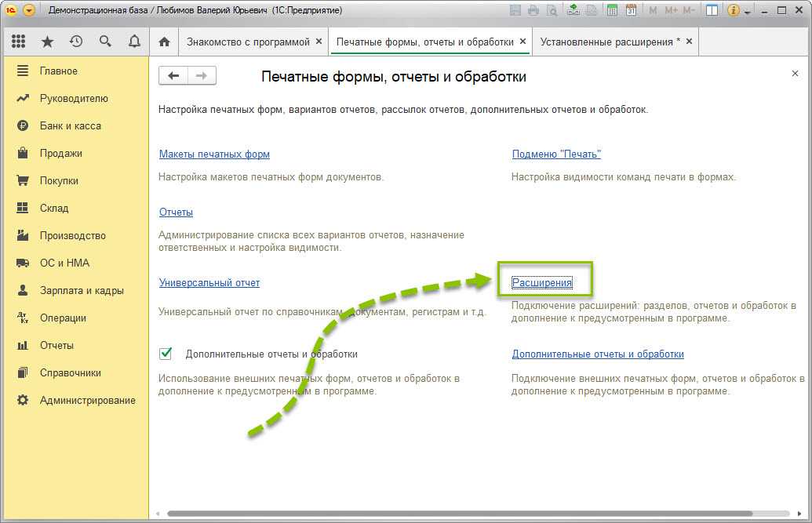Image resolution: width=812 pixels, height=523 pixels.
Task: Close Установленные расширения tab
Action: tap(689, 42)
